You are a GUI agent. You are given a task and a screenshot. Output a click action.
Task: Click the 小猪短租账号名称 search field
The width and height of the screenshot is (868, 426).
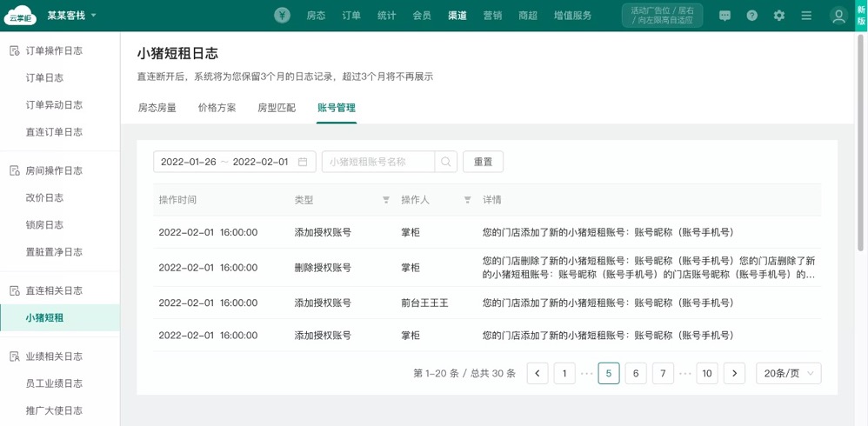click(x=377, y=162)
